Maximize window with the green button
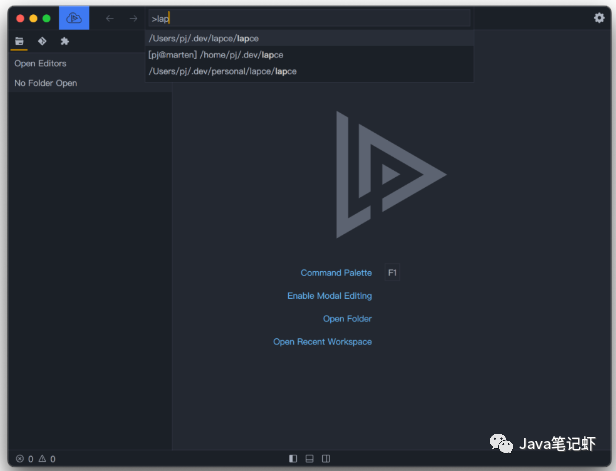616x471 pixels. 46,18
